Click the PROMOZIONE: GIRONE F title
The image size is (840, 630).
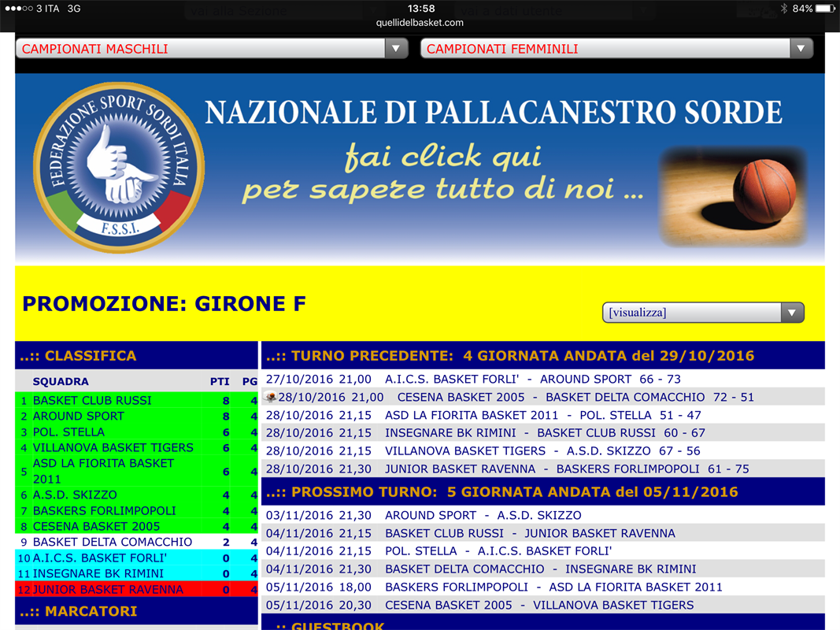[164, 304]
